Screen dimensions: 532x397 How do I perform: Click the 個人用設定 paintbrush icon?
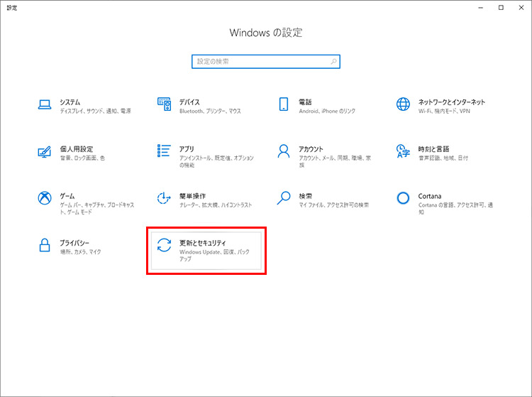(x=45, y=151)
